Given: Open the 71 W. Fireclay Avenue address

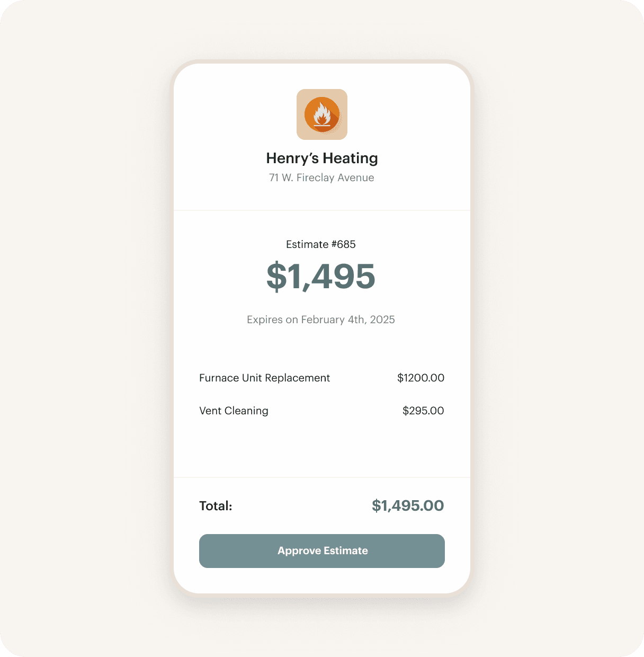Looking at the screenshot, I should click(321, 178).
